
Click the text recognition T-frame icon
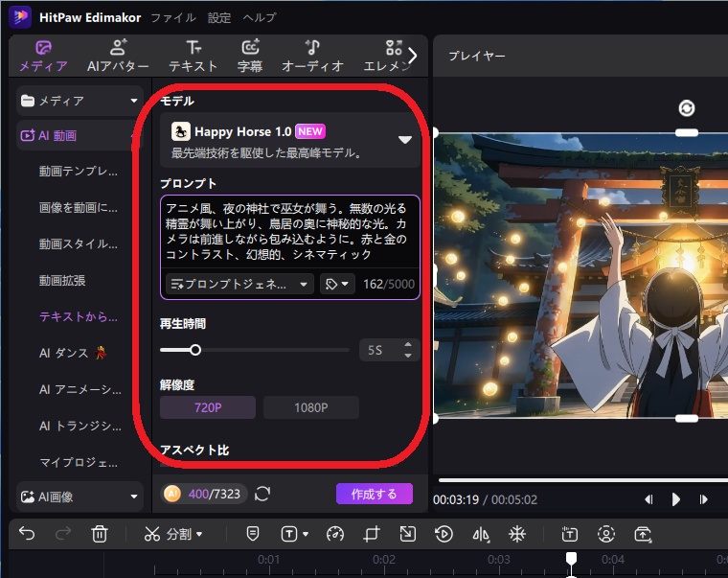click(570, 534)
